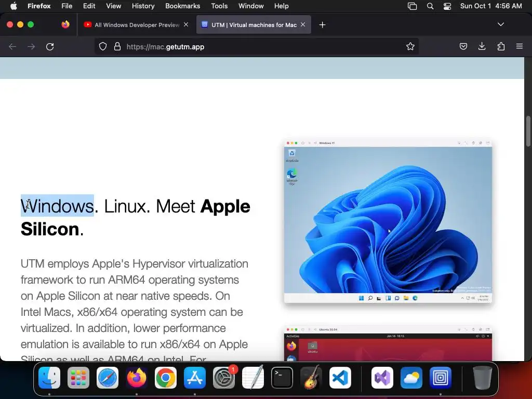
Task: Click the URL address bar
Action: tap(256, 46)
